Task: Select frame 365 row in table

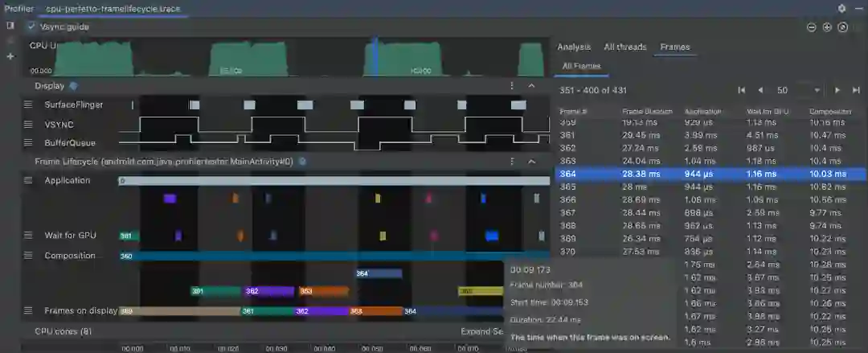Action: (710, 187)
